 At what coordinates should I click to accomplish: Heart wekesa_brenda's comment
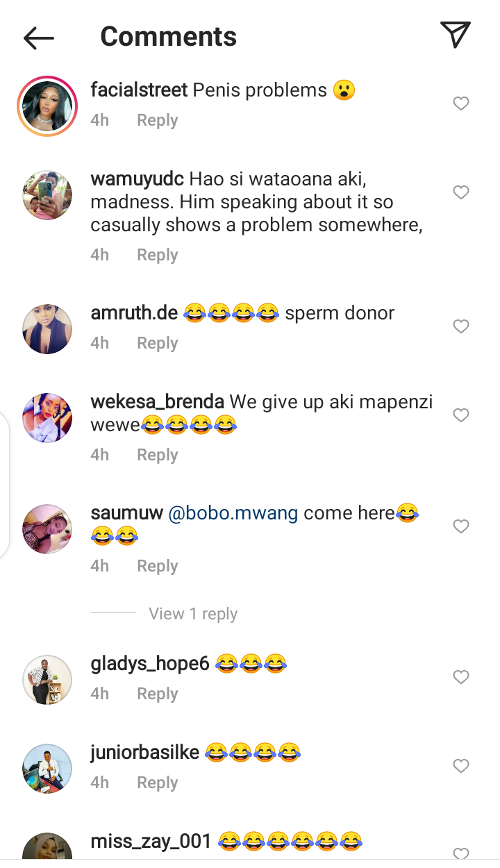(461, 415)
